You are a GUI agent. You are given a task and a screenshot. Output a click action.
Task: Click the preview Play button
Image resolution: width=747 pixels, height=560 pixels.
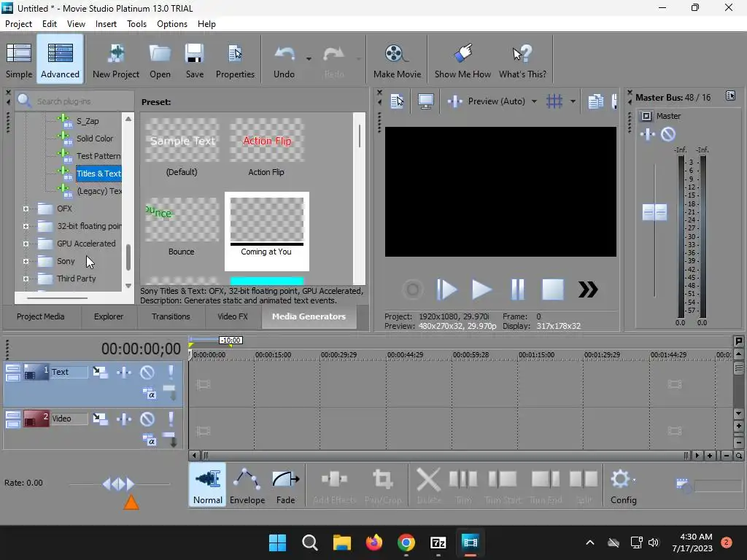pos(481,289)
